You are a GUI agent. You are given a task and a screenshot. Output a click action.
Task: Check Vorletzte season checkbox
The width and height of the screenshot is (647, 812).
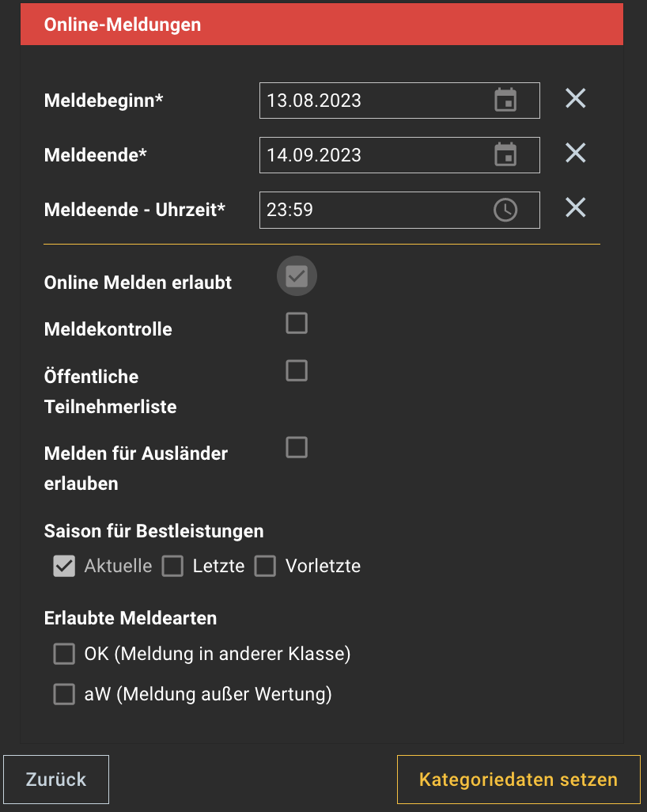click(265, 566)
